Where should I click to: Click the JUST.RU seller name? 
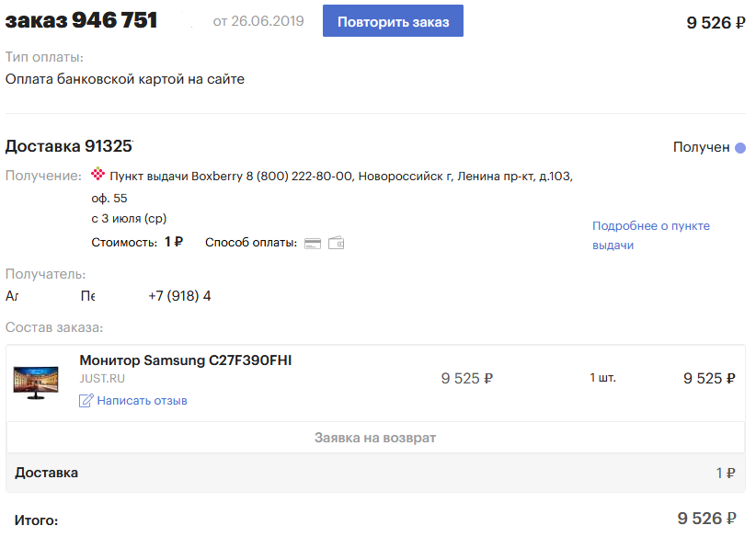click(x=102, y=379)
